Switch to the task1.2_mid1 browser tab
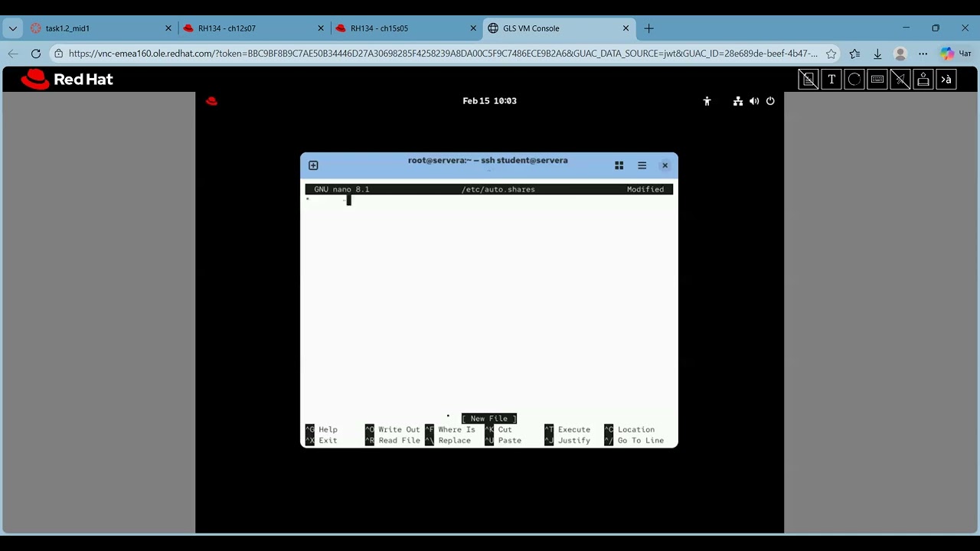980x551 pixels. coord(100,28)
